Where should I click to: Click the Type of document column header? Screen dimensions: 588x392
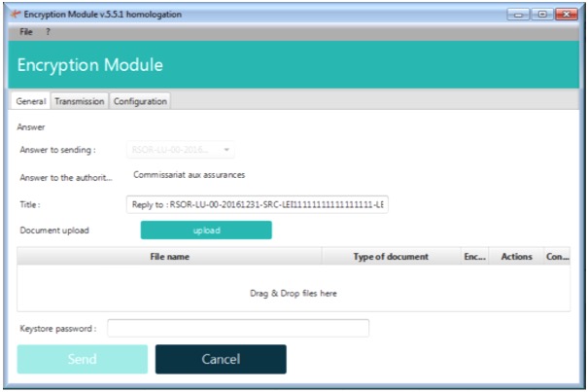(x=390, y=257)
